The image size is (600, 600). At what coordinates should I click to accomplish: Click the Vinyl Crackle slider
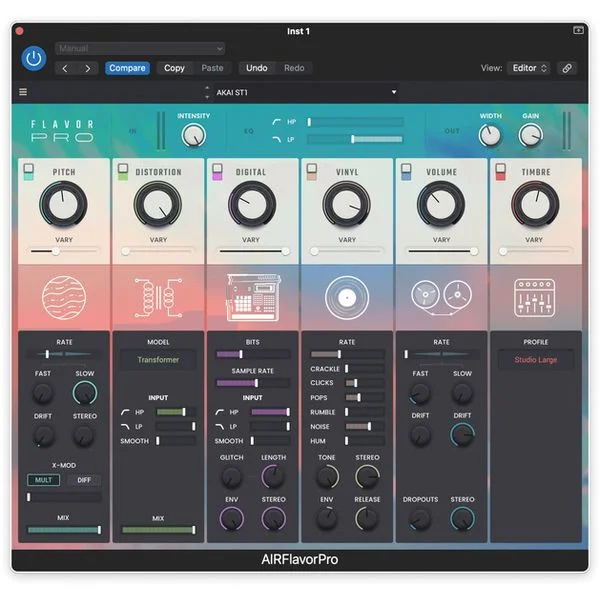click(365, 368)
